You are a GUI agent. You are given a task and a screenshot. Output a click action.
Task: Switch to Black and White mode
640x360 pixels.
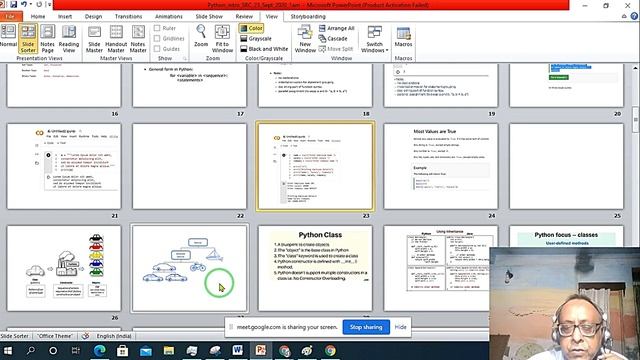coord(264,49)
